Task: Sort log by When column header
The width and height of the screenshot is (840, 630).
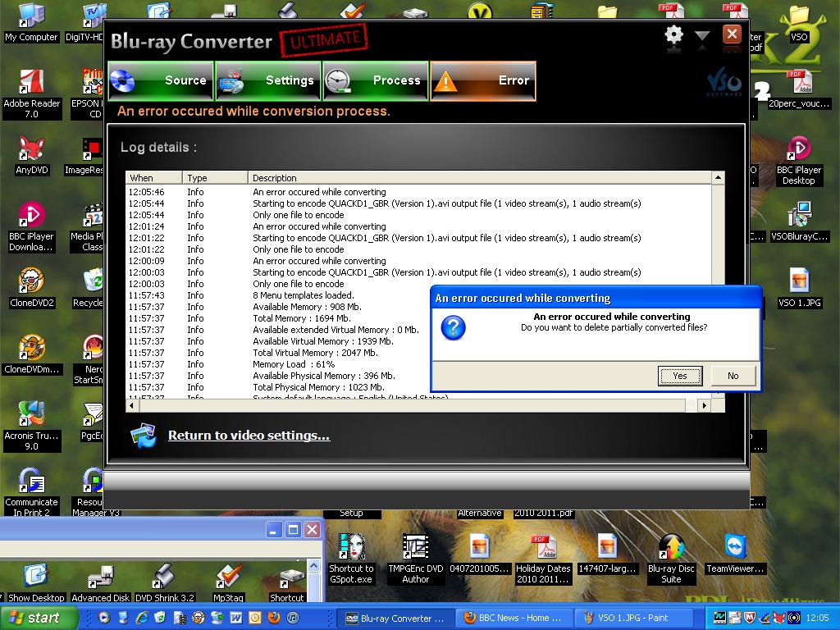Action: click(153, 178)
